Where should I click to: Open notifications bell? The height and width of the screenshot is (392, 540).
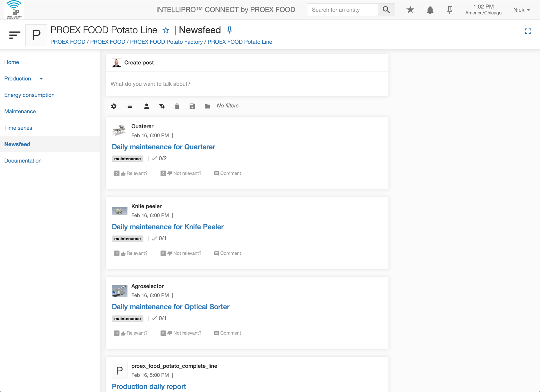tap(430, 10)
